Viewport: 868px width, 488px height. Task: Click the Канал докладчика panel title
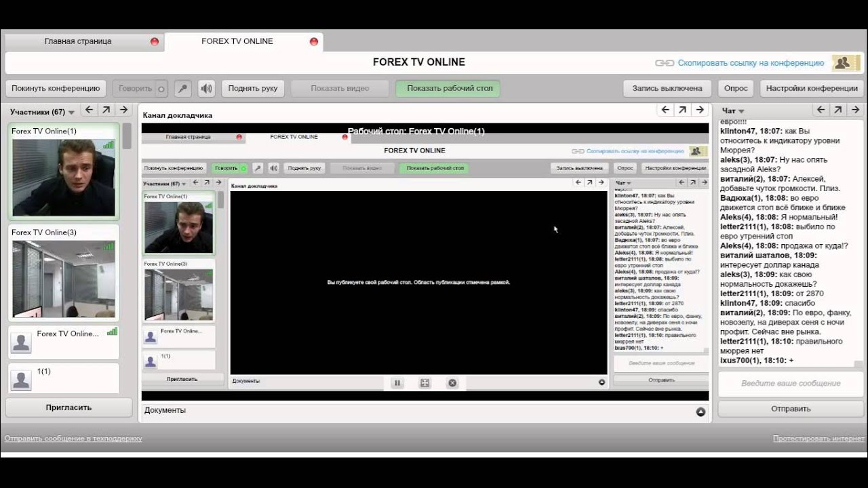pyautogui.click(x=177, y=115)
